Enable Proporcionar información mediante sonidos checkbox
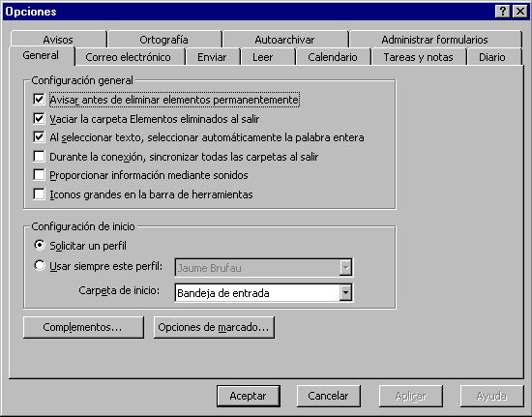The width and height of the screenshot is (532, 417). 39,175
